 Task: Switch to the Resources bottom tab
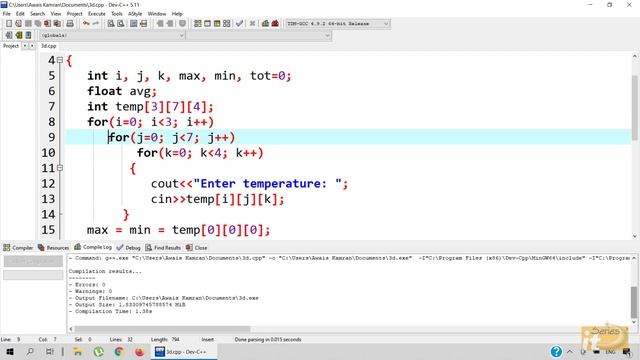[x=53, y=248]
